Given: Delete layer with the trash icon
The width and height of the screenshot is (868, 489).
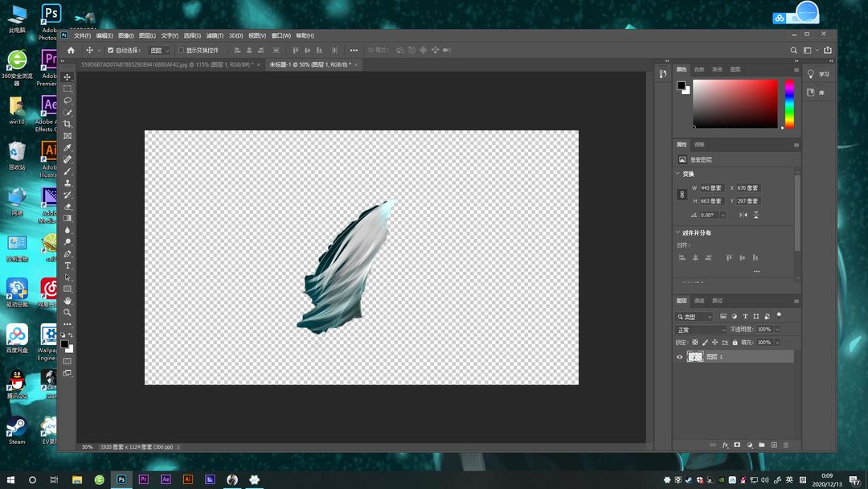Looking at the screenshot, I should [786, 445].
